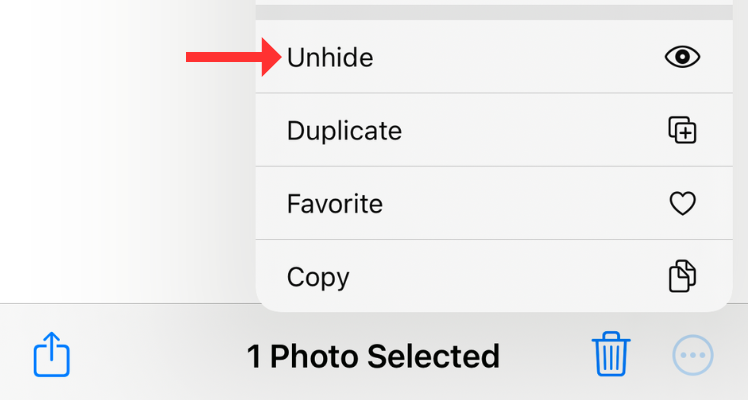750x400 pixels.
Task: Click the word "Unhide" text
Action: (330, 58)
